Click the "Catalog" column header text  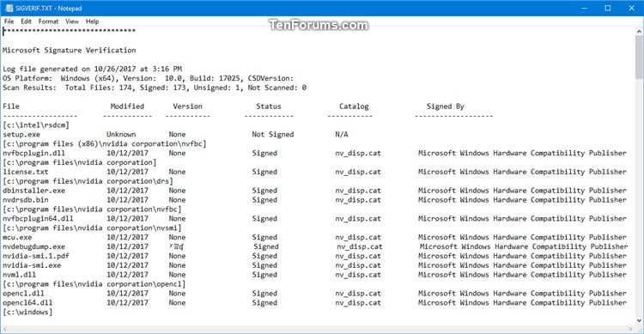click(354, 106)
